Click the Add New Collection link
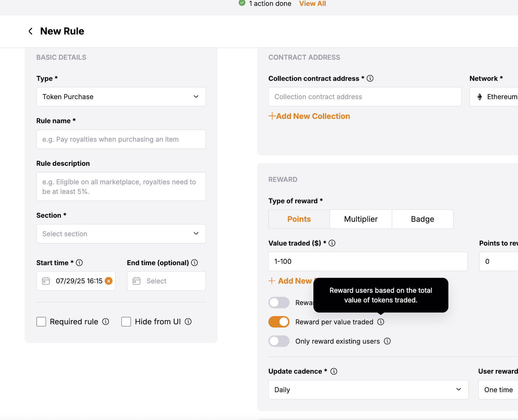Image resolution: width=518 pixels, height=420 pixels. pos(309,116)
